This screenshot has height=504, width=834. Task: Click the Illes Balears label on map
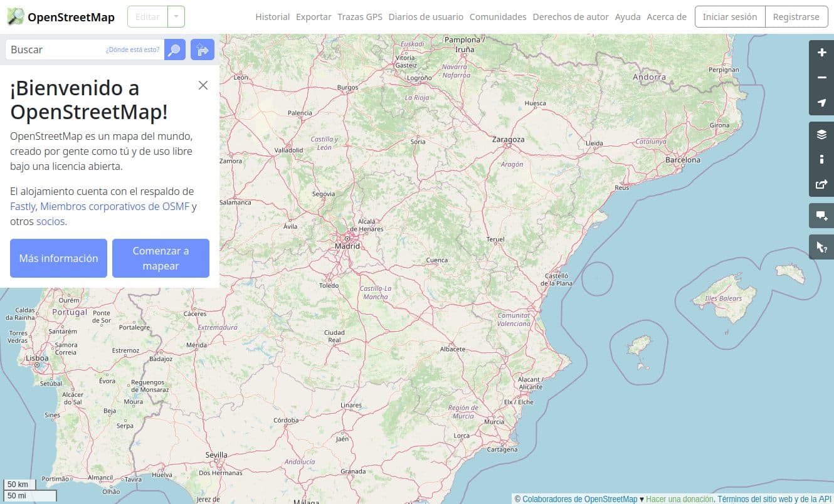tap(724, 298)
